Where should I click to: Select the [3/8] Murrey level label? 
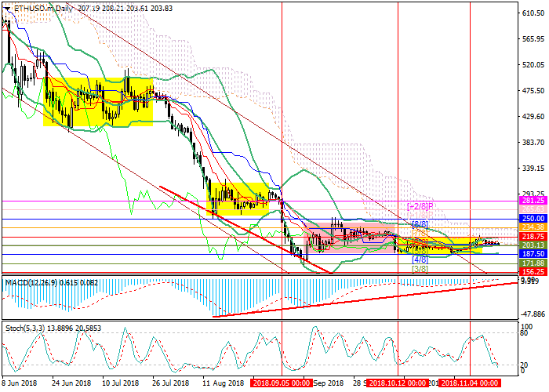pyautogui.click(x=420, y=269)
